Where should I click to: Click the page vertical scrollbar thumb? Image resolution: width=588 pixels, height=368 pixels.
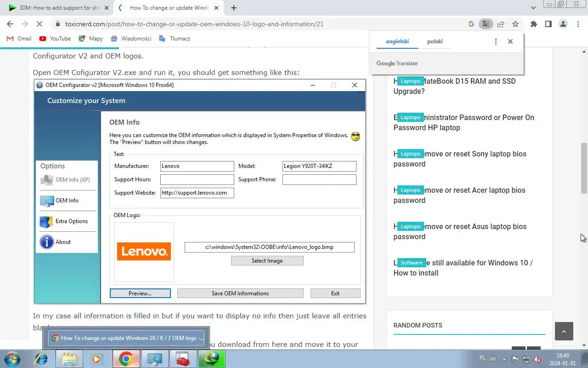[584, 168]
